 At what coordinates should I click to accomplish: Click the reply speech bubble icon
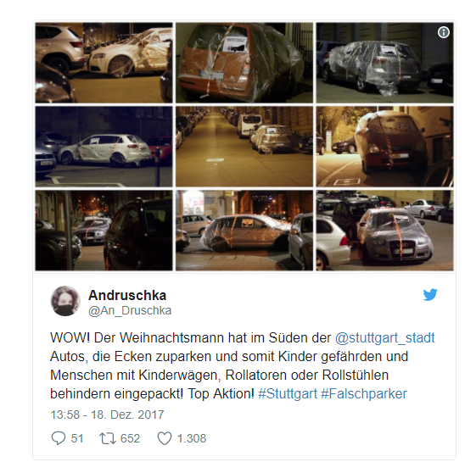coord(59,438)
